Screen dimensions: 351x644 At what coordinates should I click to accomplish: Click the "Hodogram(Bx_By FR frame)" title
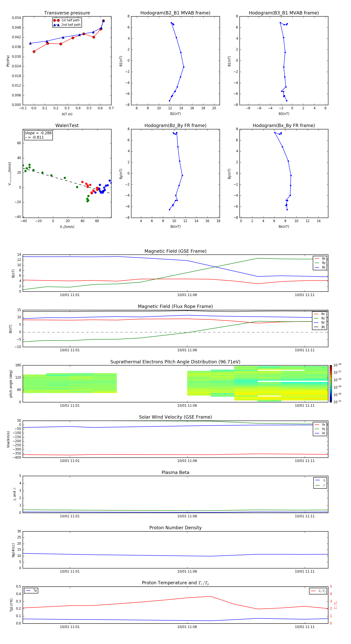(x=284, y=125)
